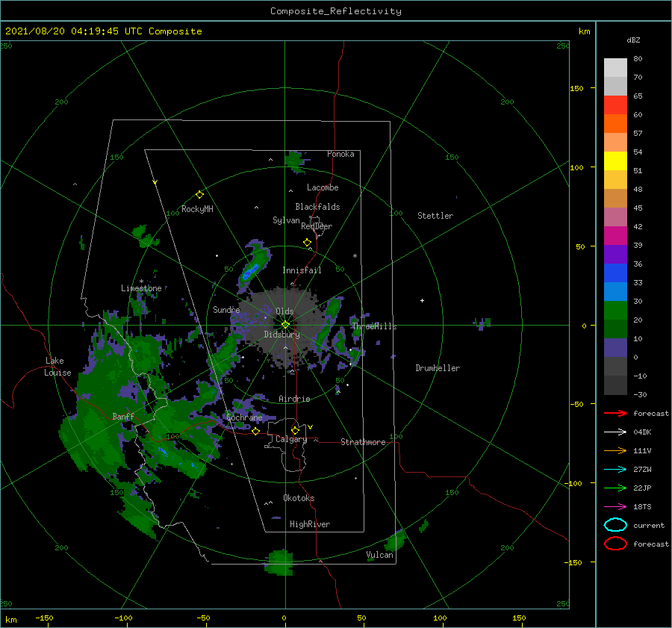Click the orange swatch between 60 and 57 dBZ
Viewport: 672px width, 628px height.
coord(615,124)
